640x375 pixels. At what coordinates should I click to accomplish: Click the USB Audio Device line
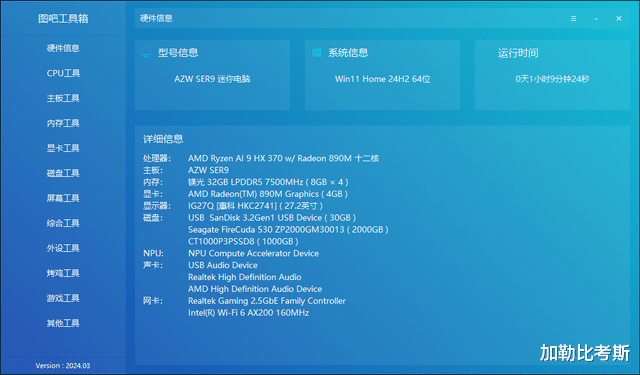(223, 265)
